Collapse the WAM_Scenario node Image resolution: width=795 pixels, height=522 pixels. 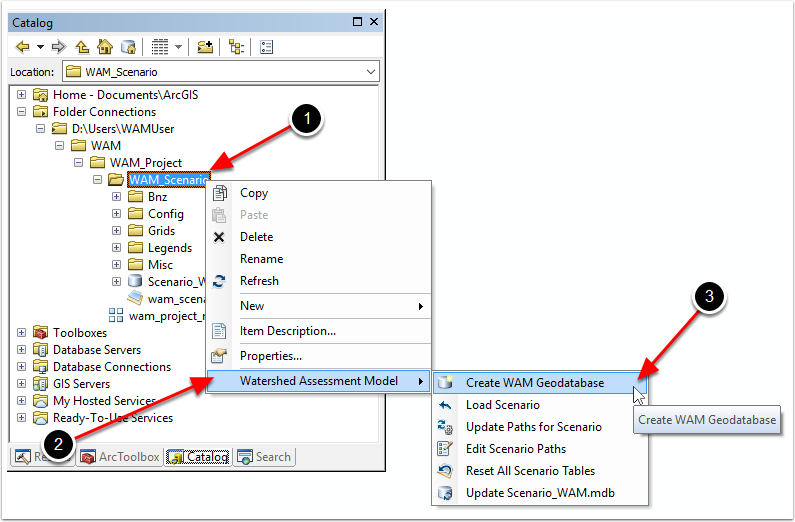click(x=97, y=179)
